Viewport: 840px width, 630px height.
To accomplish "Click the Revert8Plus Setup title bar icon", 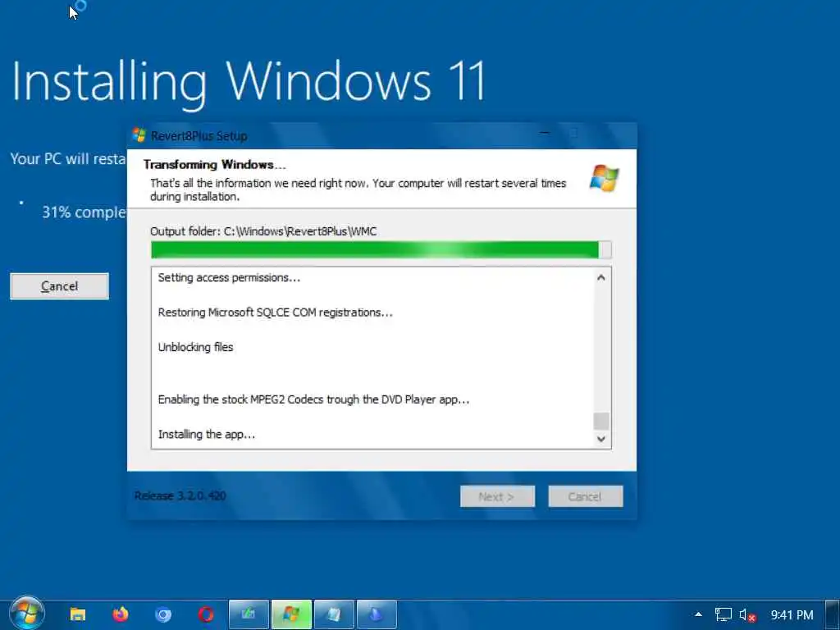I will click(139, 135).
